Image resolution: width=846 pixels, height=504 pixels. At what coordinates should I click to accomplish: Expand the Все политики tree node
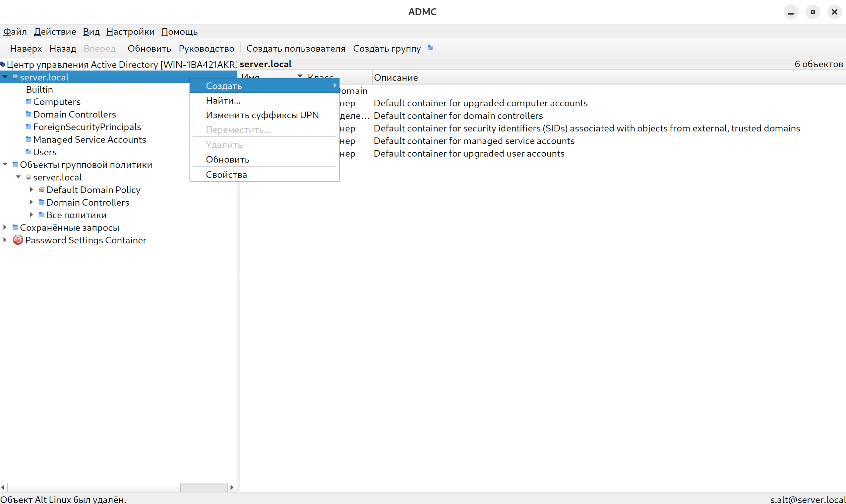tap(31, 215)
